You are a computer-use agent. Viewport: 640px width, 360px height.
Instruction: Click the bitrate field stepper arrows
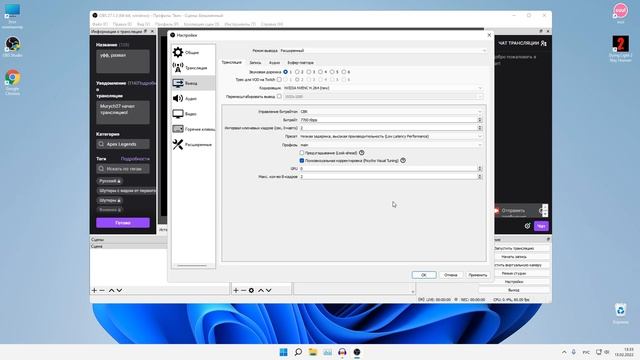(x=480, y=120)
